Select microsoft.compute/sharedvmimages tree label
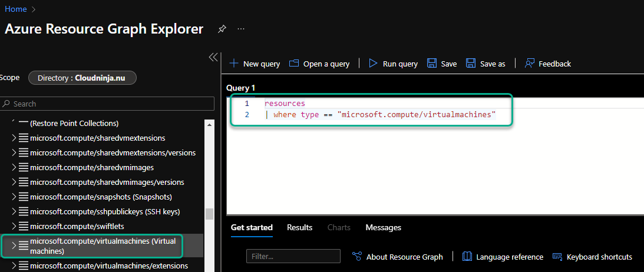 92,167
